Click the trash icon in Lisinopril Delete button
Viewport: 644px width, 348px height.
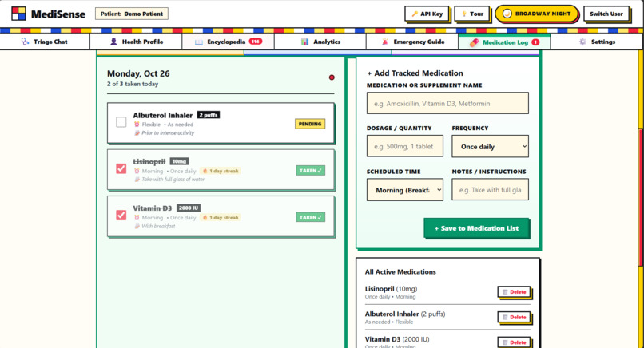pos(505,292)
